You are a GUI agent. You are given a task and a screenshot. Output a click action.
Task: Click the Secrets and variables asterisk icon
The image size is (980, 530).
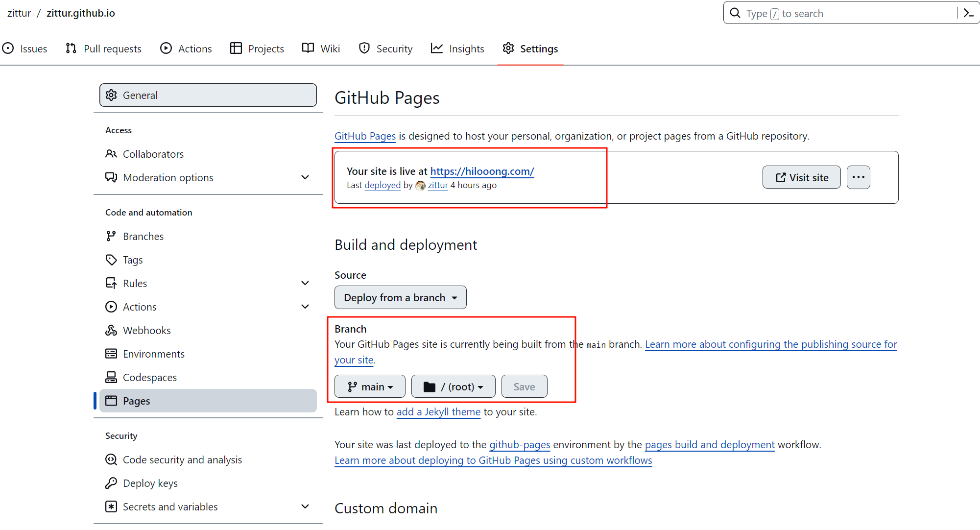(111, 506)
